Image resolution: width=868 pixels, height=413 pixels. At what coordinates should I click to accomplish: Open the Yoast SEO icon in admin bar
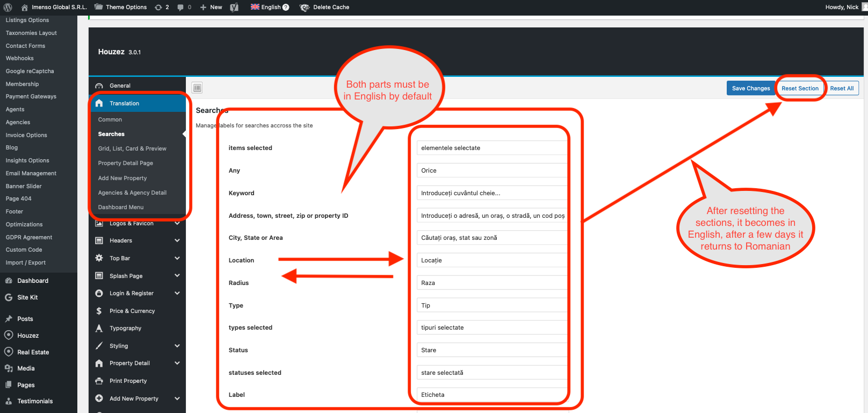[x=234, y=8]
